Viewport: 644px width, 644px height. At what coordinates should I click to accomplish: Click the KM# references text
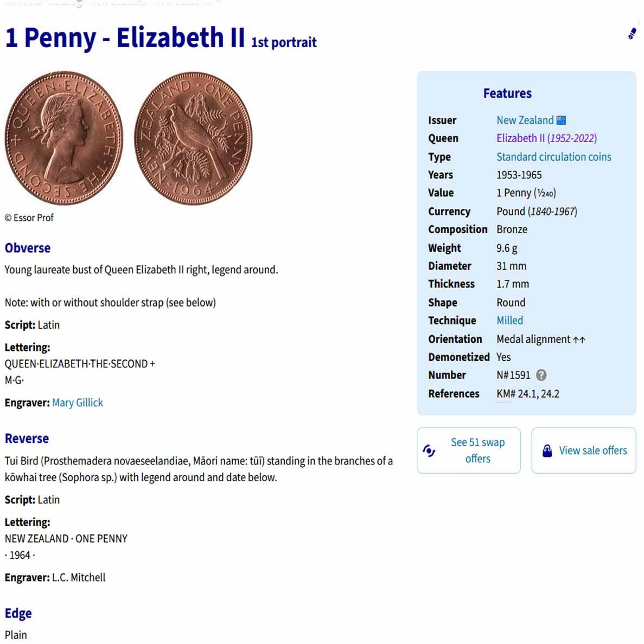click(527, 393)
